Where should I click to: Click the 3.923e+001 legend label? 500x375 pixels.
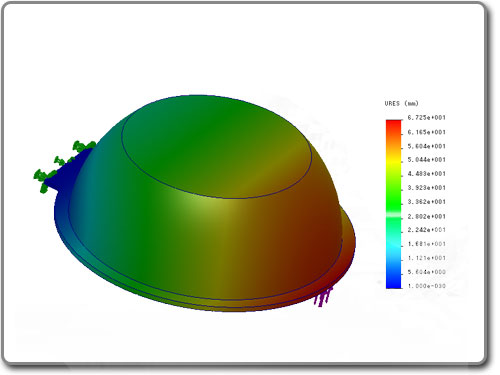[x=426, y=188]
